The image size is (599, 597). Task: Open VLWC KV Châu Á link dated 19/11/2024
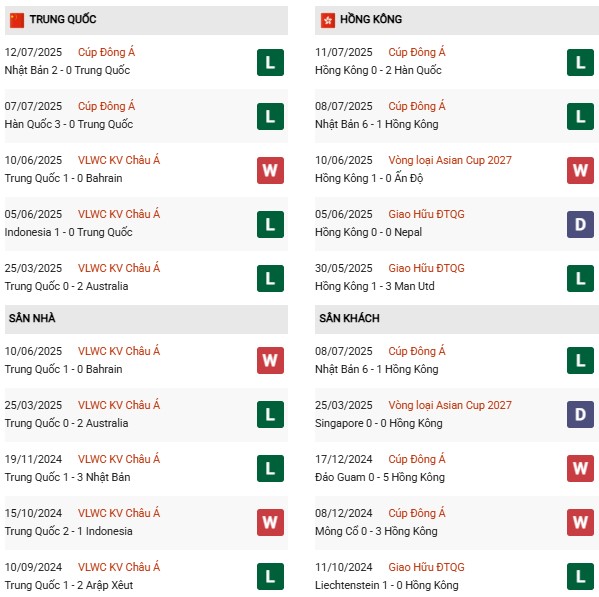(x=119, y=459)
